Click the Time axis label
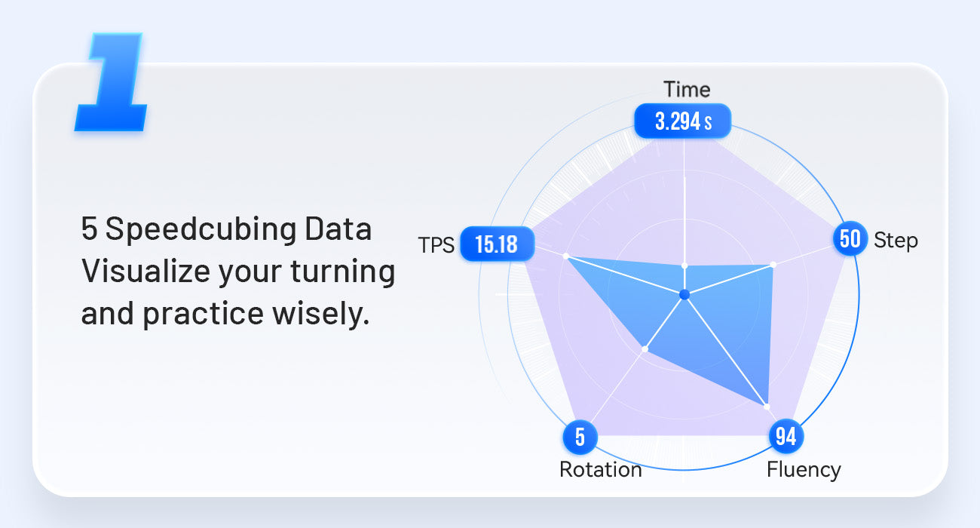The image size is (980, 528). point(687,90)
